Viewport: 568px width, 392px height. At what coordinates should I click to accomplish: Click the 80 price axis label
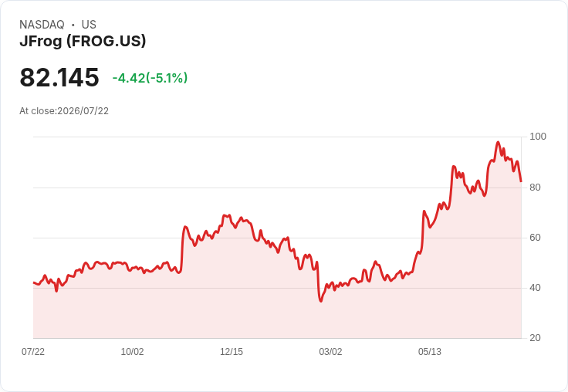(535, 188)
